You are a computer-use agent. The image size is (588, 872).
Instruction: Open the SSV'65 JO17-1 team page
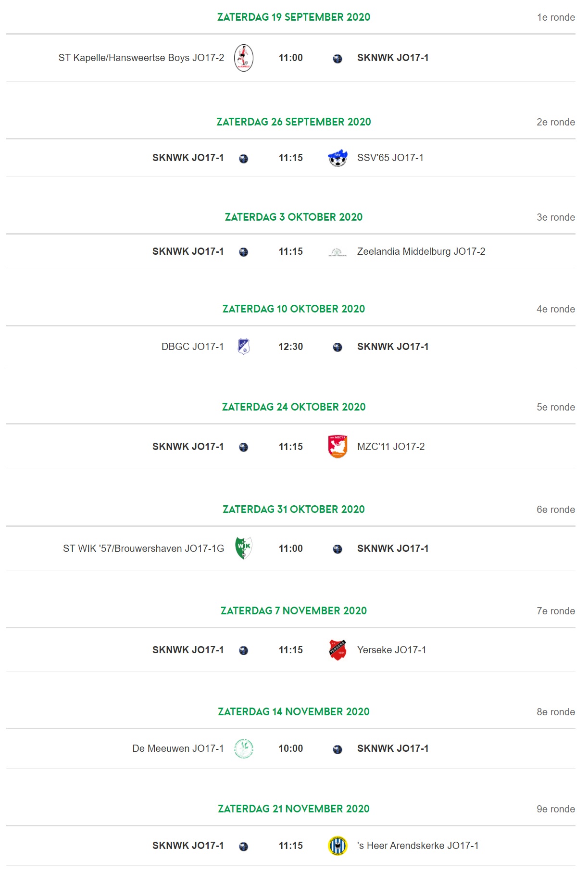pos(390,158)
